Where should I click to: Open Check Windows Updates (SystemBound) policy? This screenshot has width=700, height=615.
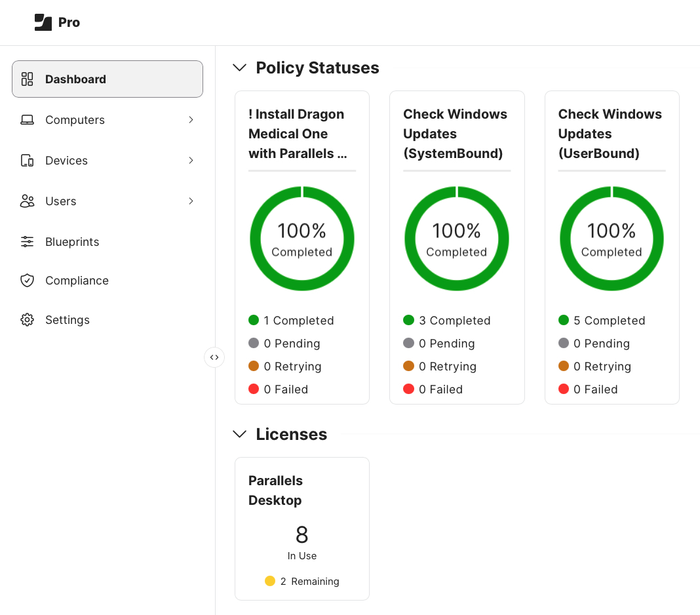(455, 134)
